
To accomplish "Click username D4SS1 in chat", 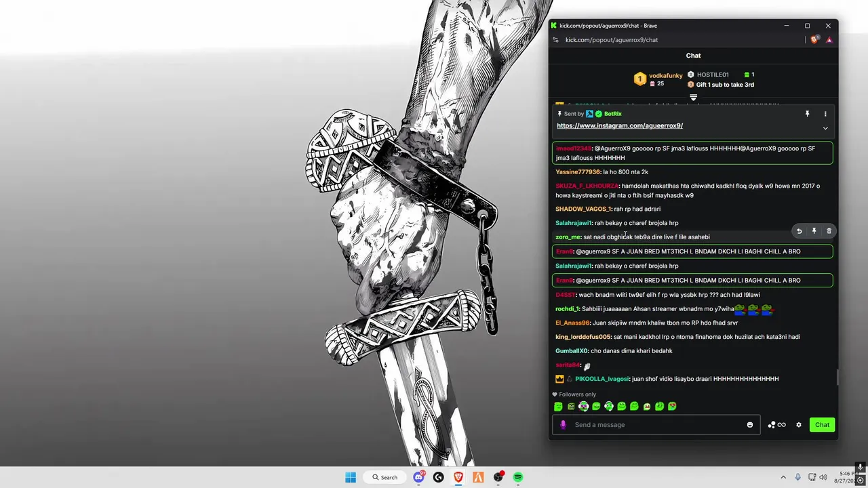I will [566, 295].
